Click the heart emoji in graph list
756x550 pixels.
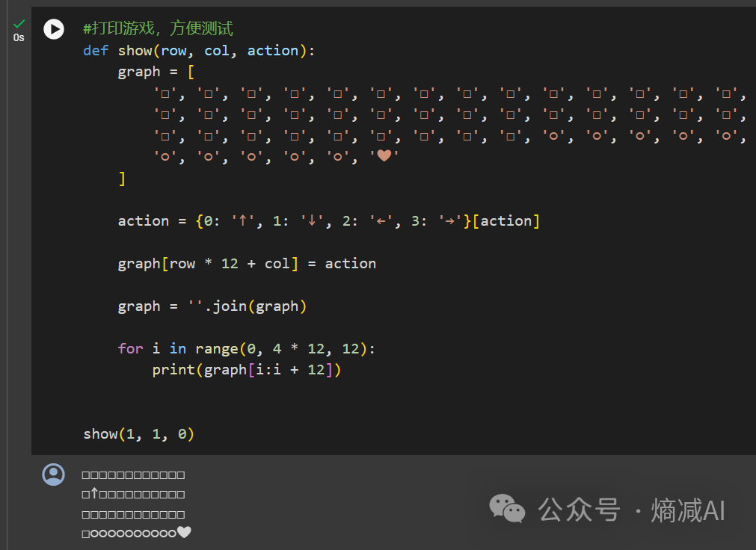384,155
